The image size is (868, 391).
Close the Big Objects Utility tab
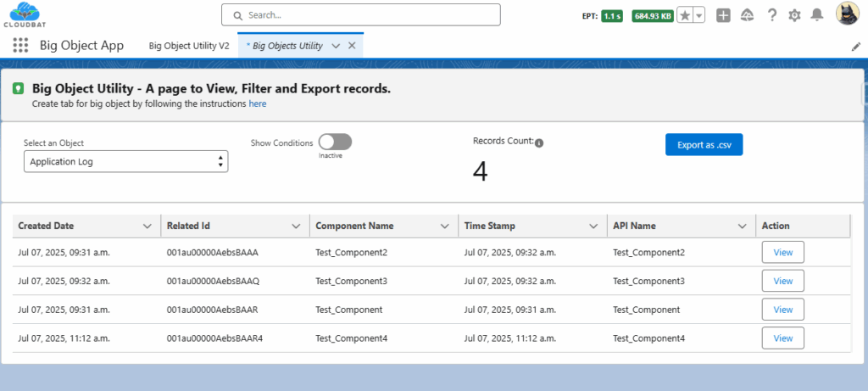(352, 46)
